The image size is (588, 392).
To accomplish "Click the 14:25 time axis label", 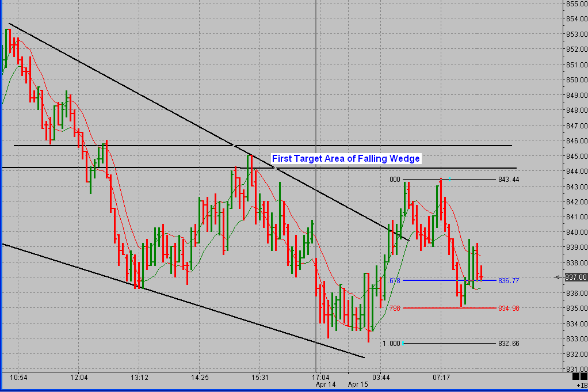I will 200,378.
